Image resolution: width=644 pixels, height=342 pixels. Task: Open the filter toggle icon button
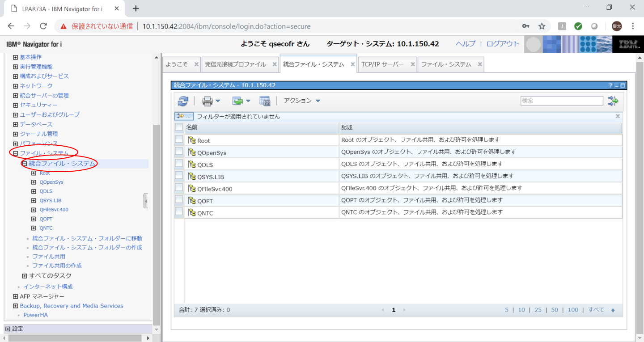click(184, 116)
